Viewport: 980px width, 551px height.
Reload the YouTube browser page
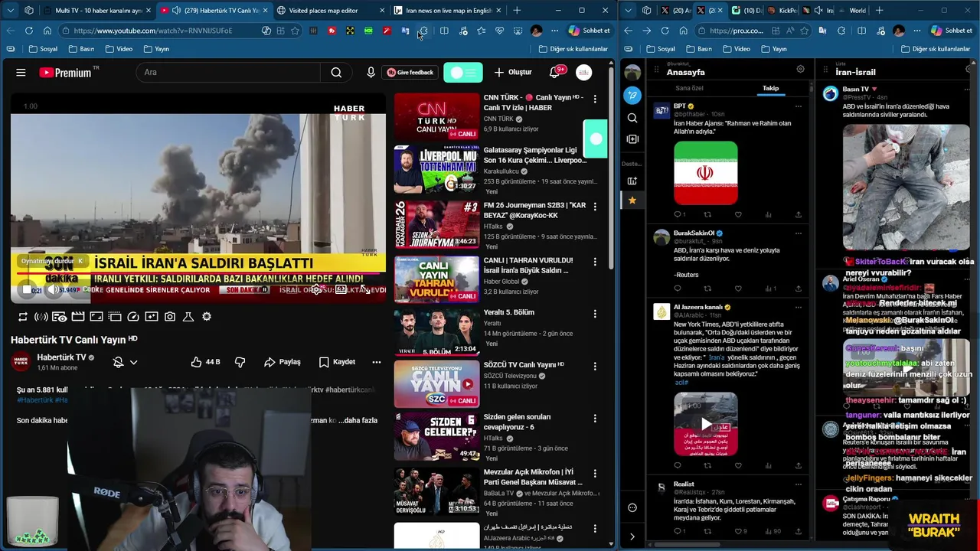(29, 31)
